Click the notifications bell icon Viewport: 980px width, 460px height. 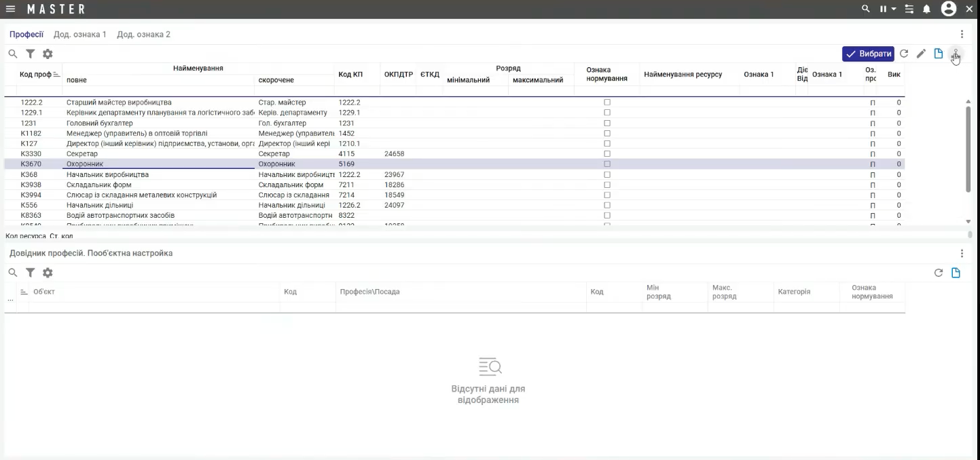[926, 9]
